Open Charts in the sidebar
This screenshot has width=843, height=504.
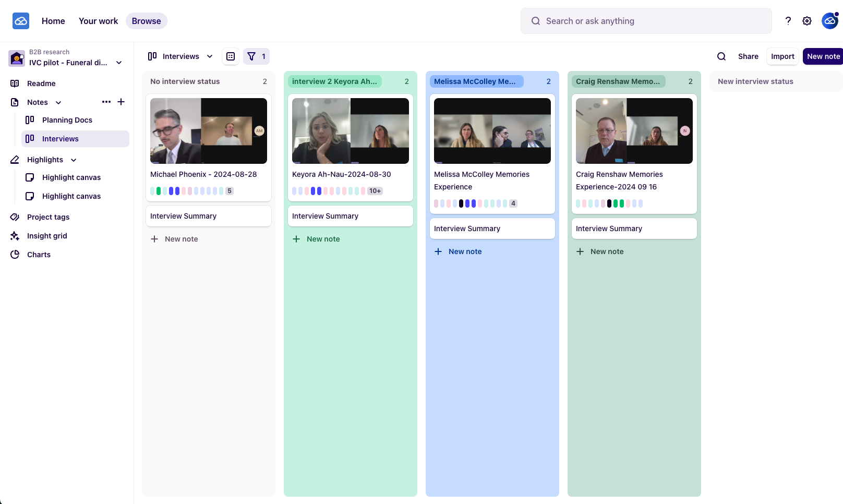point(39,255)
